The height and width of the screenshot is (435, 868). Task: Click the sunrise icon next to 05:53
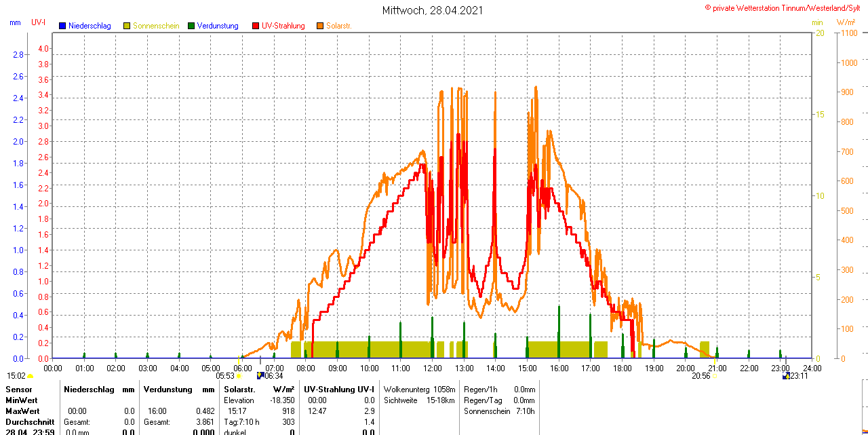pyautogui.click(x=239, y=376)
